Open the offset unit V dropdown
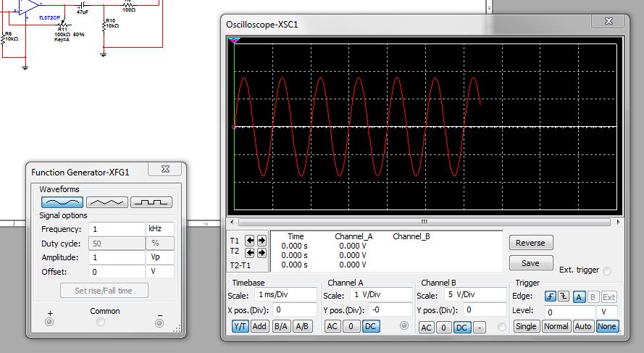 pyautogui.click(x=160, y=272)
